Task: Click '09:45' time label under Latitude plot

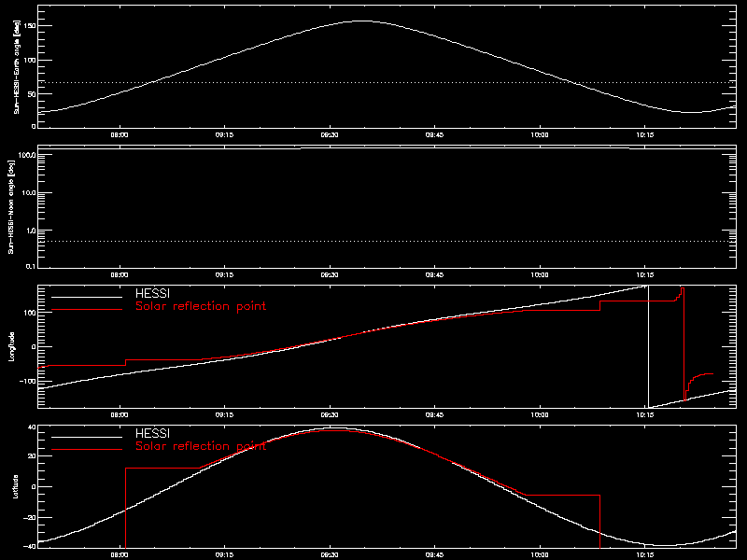Action: (x=434, y=554)
